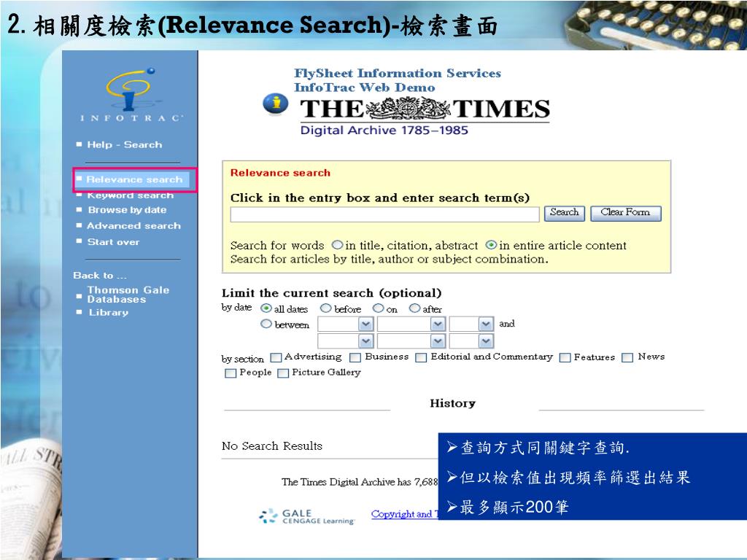747x560 pixels.
Task: Check the Business section box
Action: 355,357
